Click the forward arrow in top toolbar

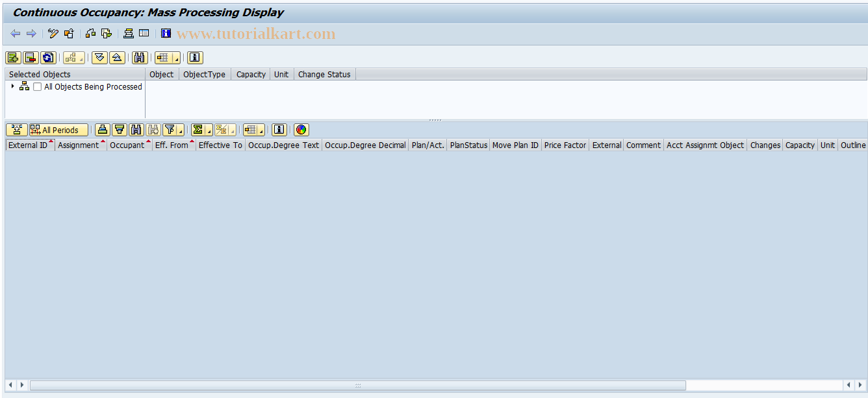(31, 34)
